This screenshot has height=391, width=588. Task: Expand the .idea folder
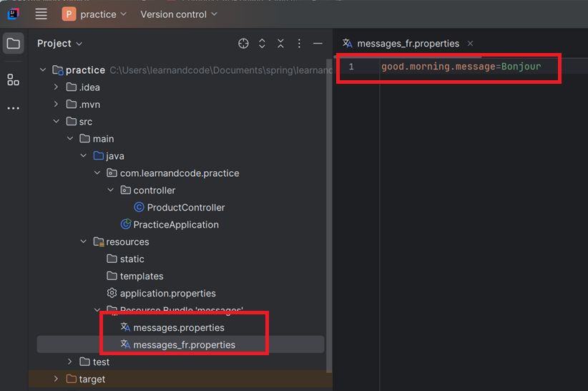tap(57, 87)
